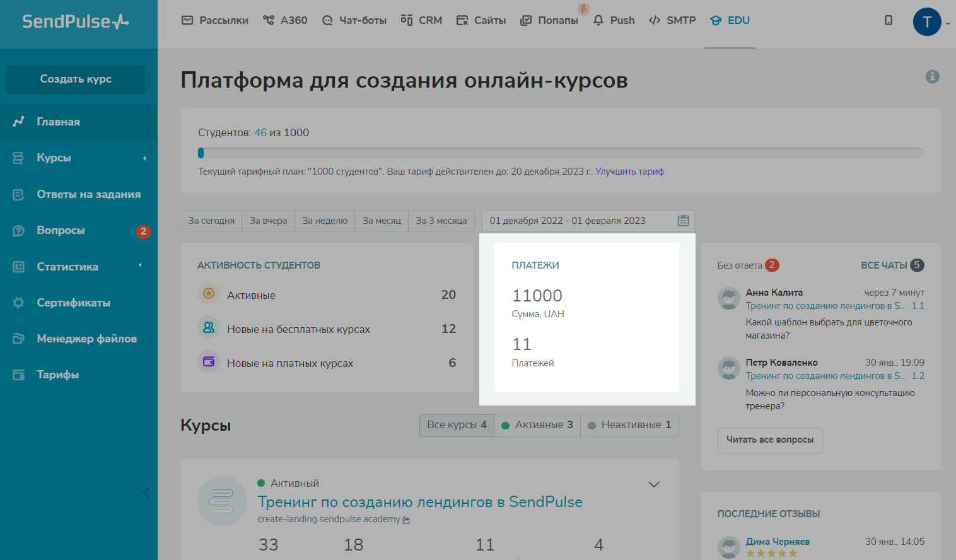Click the Улучшить тариф link

pyautogui.click(x=629, y=172)
